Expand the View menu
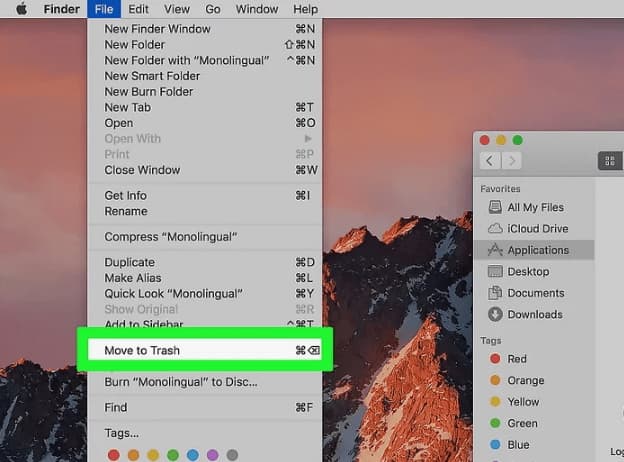624x462 pixels. 176,9
